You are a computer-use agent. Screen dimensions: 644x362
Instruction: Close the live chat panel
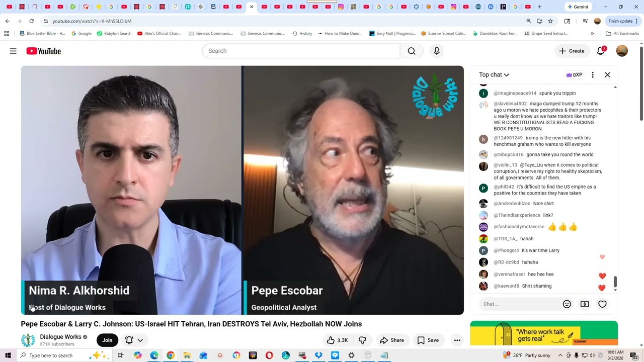(x=607, y=75)
